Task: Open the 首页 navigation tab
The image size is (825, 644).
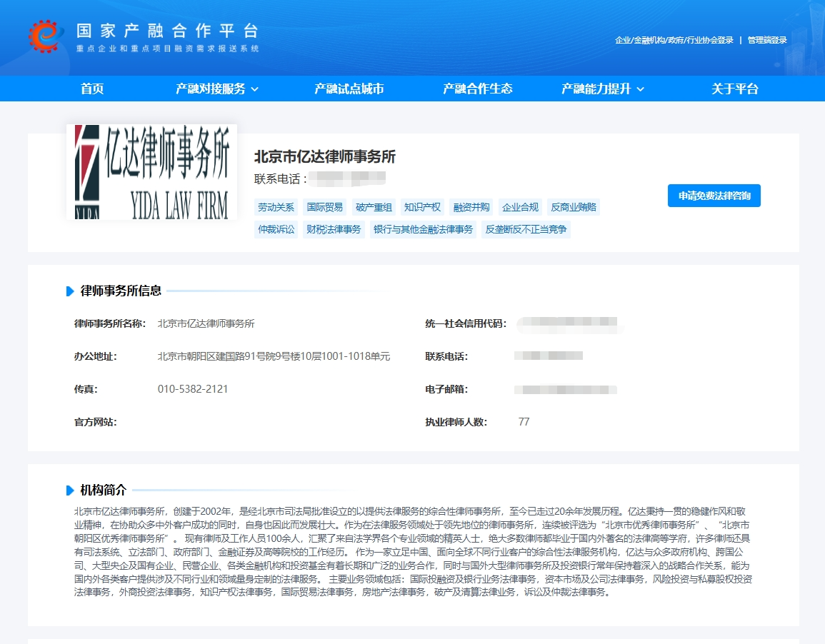Action: pyautogui.click(x=92, y=89)
